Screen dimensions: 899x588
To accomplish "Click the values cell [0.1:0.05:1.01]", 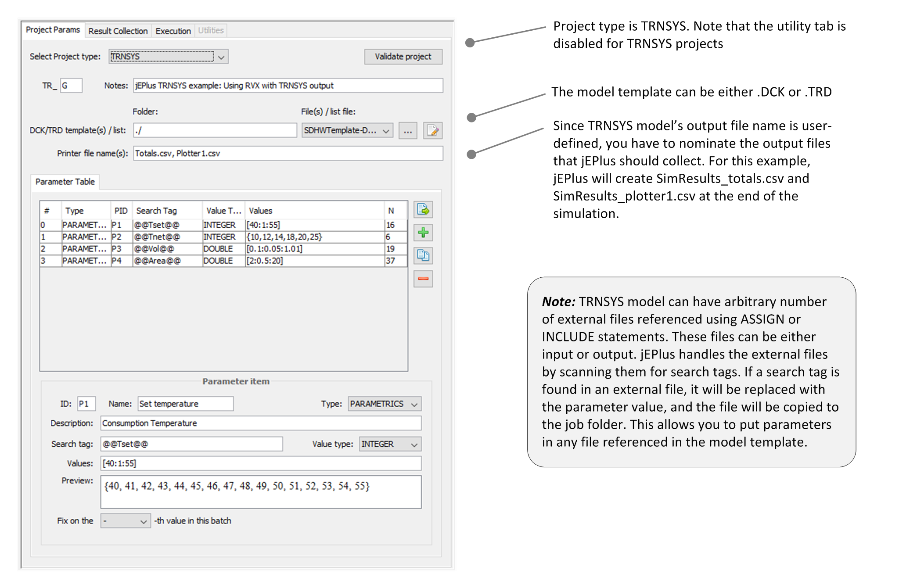I will [x=314, y=249].
